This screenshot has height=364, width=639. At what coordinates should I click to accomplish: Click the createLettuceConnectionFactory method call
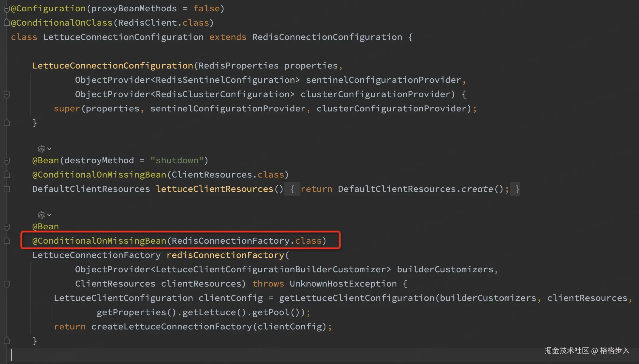point(171,327)
